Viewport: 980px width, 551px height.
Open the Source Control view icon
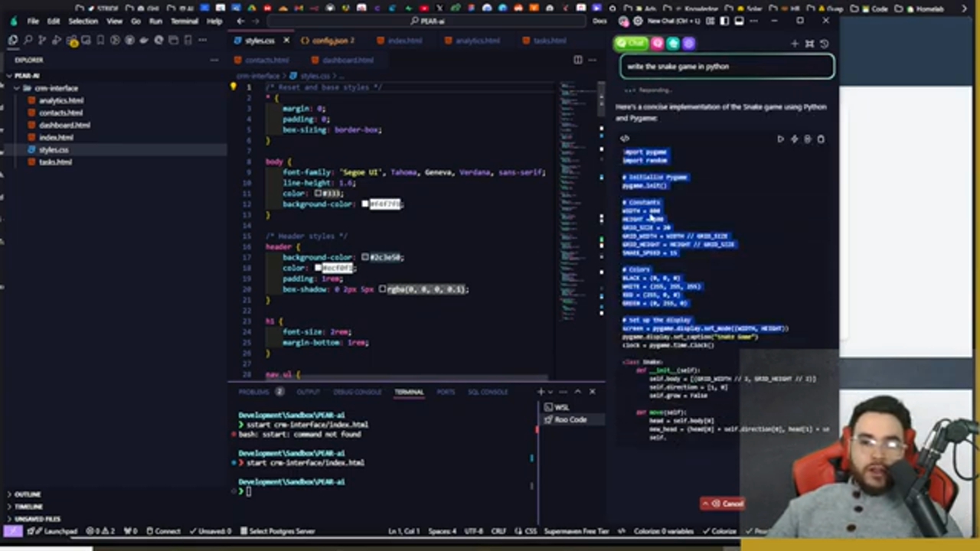[42, 40]
